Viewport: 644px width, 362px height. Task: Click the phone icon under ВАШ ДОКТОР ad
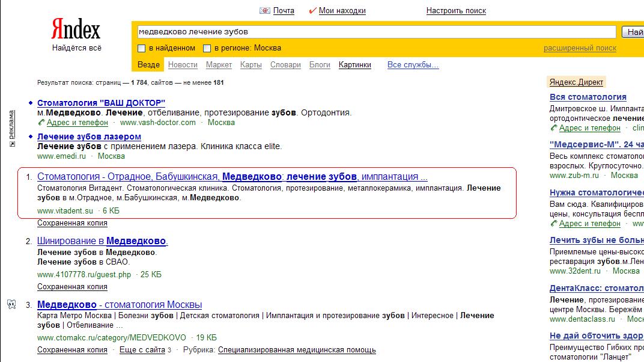tap(41, 123)
